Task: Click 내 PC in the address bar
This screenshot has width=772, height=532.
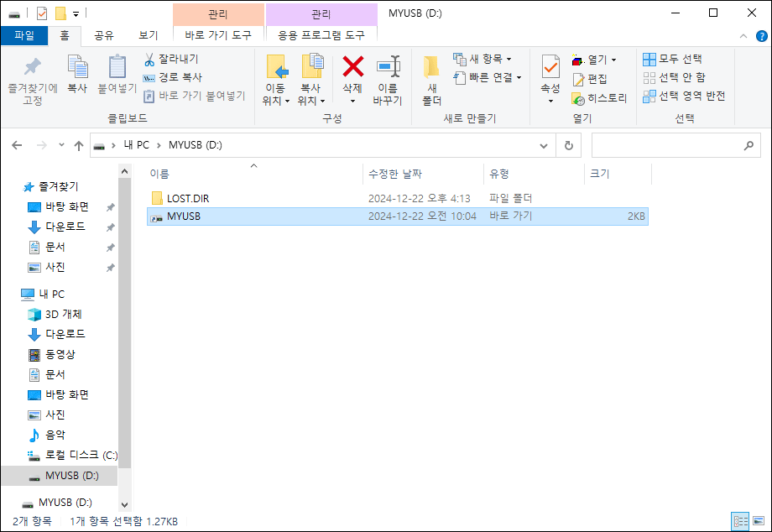Action: (137, 145)
